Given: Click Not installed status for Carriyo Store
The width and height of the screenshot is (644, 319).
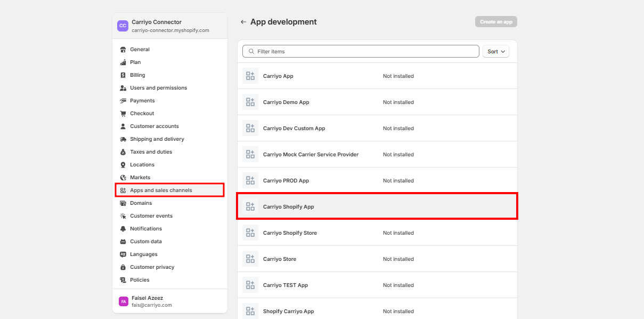Looking at the screenshot, I should tap(398, 259).
